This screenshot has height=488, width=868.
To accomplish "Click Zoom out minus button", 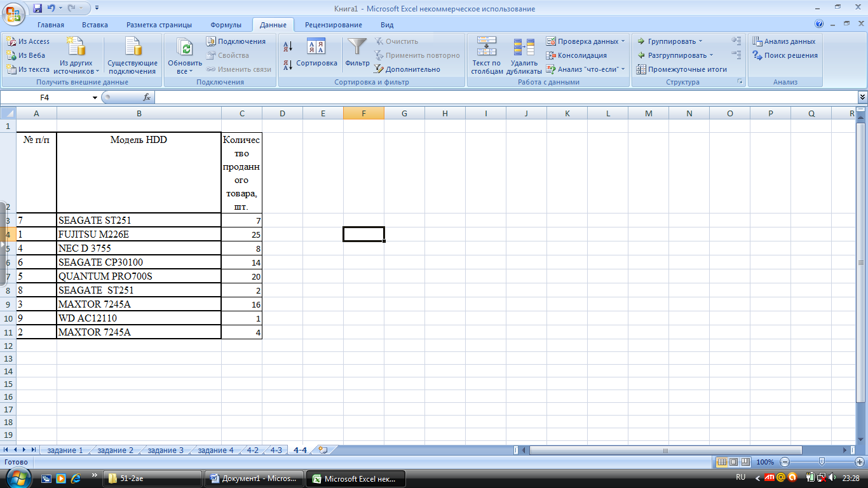I will 785,462.
